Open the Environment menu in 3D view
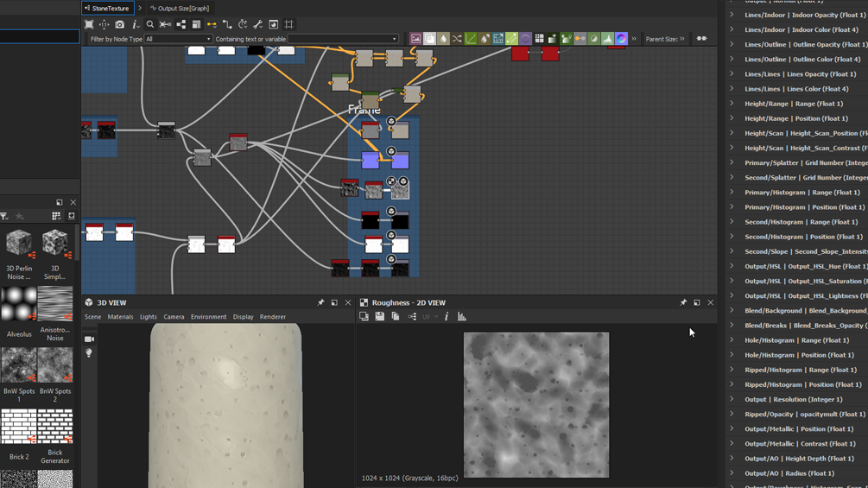 pos(209,316)
